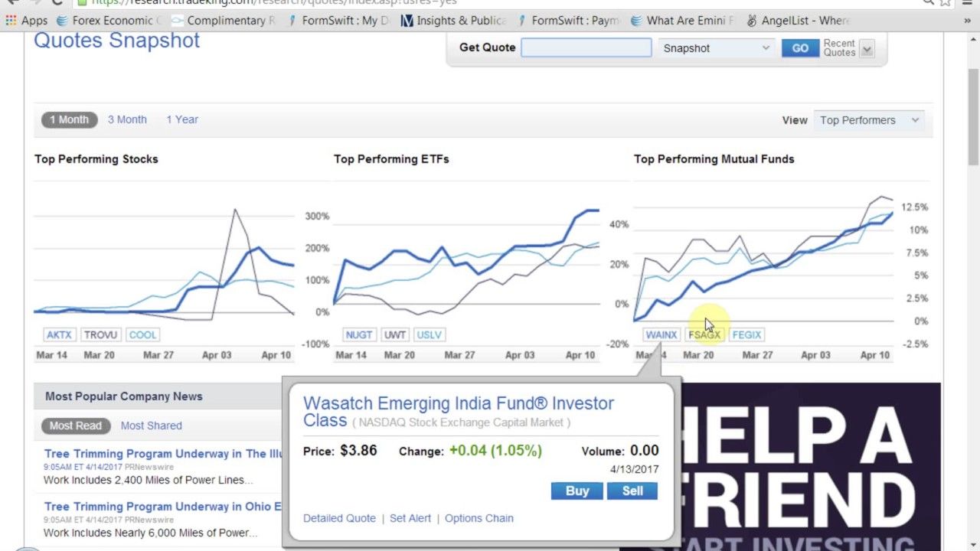Click Quotes Snapshot heading
The image size is (980, 551).
coord(116,40)
